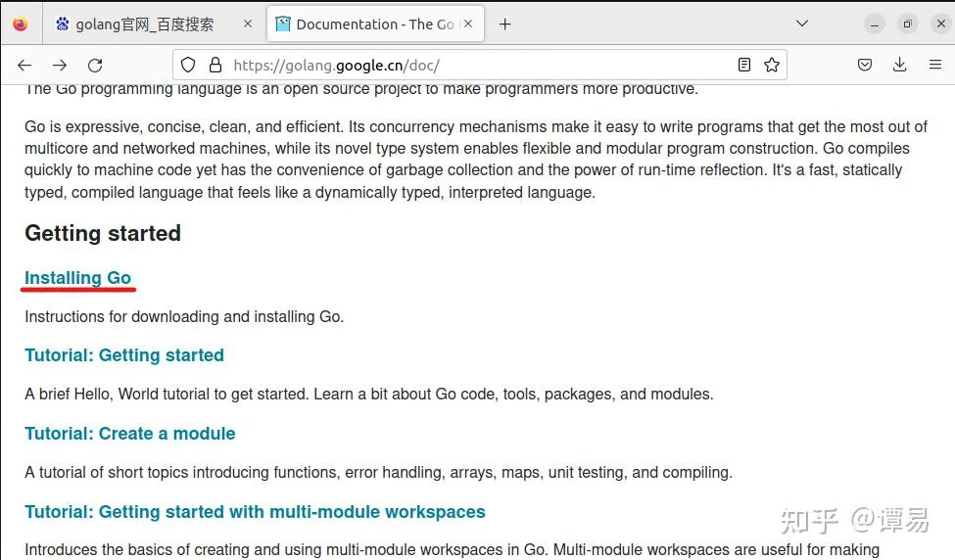Toggle reader view icon
Viewport: 955px width, 560px height.
[x=743, y=66]
